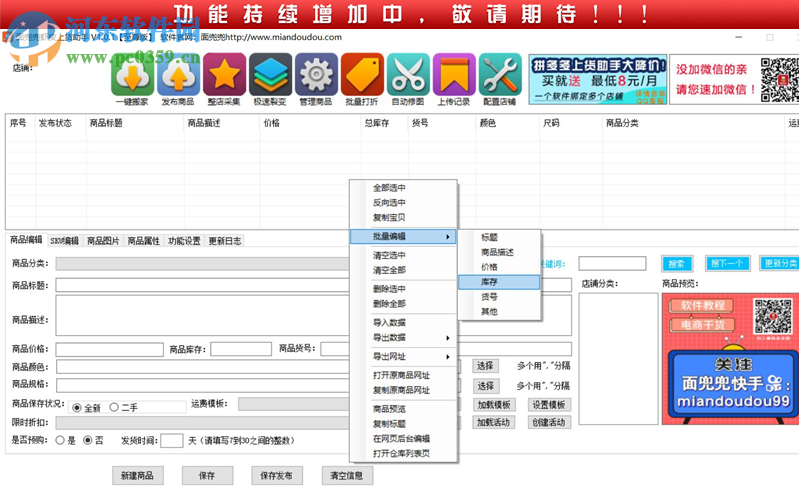Open the 发布商品 upload icon
The height and width of the screenshot is (496, 799).
[178, 74]
